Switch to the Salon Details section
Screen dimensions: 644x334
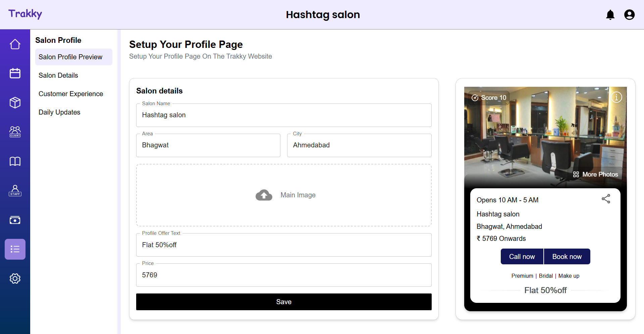pos(58,75)
